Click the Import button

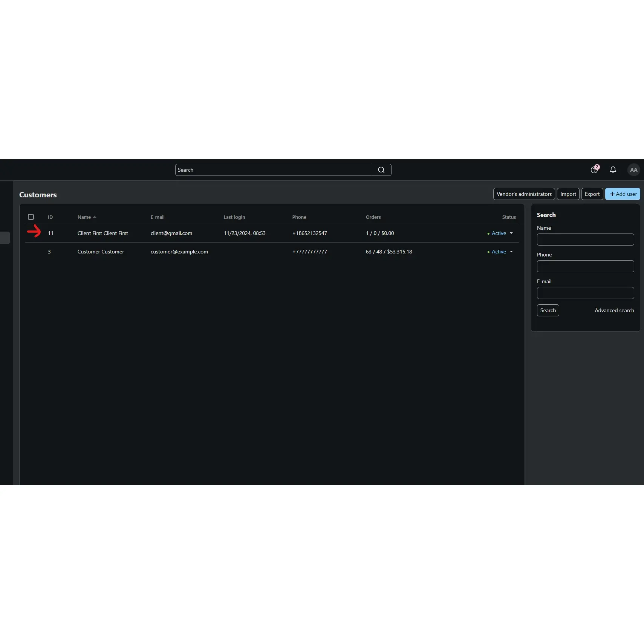click(568, 194)
